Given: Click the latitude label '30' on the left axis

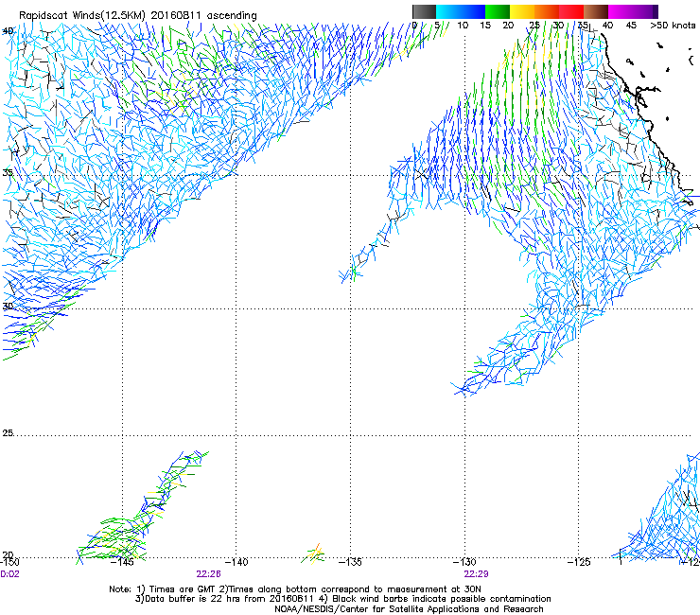Looking at the screenshot, I should (8, 306).
